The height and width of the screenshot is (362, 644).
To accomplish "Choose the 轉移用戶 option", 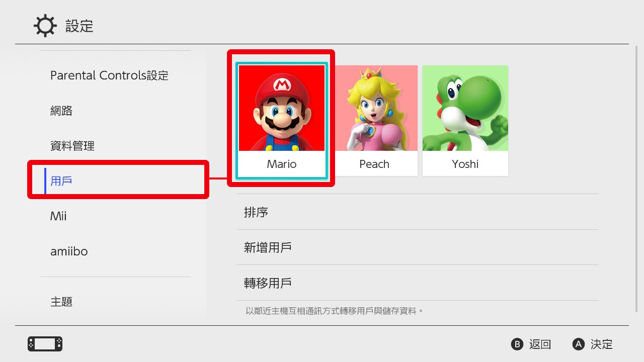I will [418, 283].
